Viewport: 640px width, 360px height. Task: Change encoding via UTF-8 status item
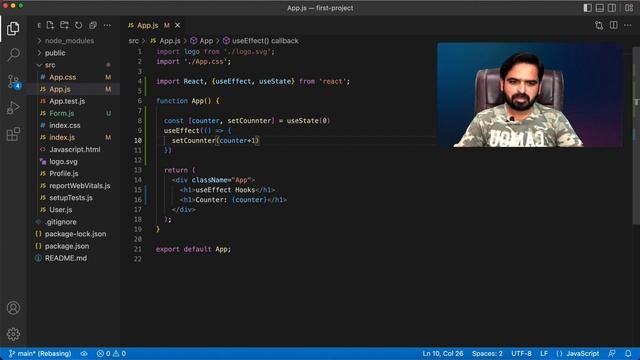tap(522, 353)
